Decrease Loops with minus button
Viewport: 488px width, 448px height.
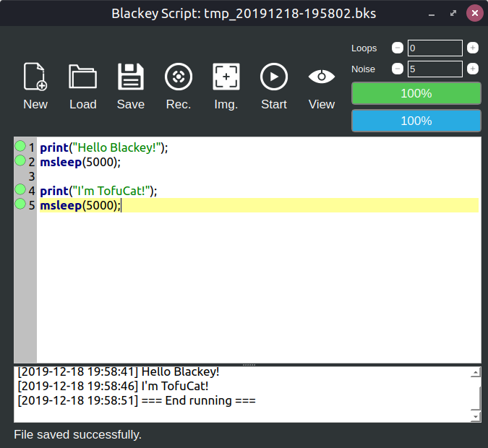(398, 48)
